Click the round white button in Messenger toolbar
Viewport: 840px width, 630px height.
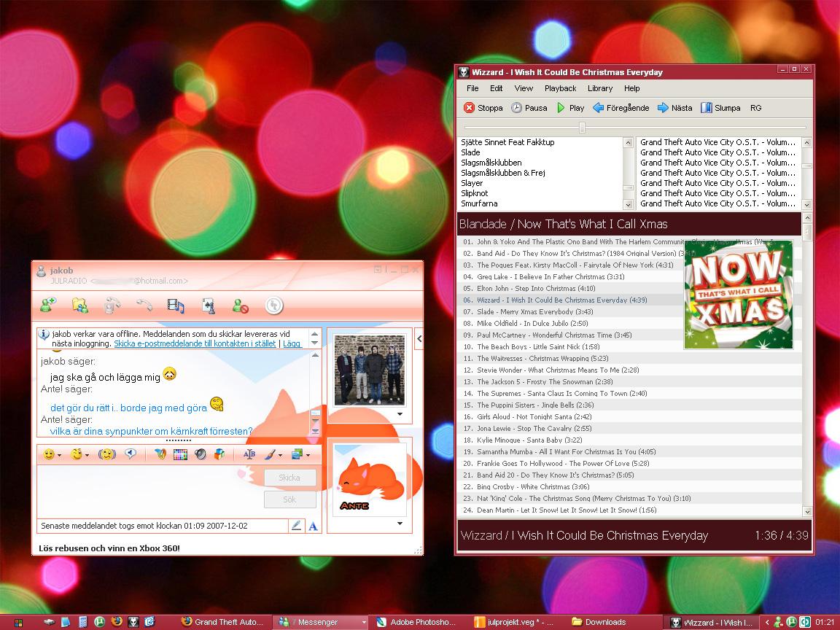tap(274, 306)
